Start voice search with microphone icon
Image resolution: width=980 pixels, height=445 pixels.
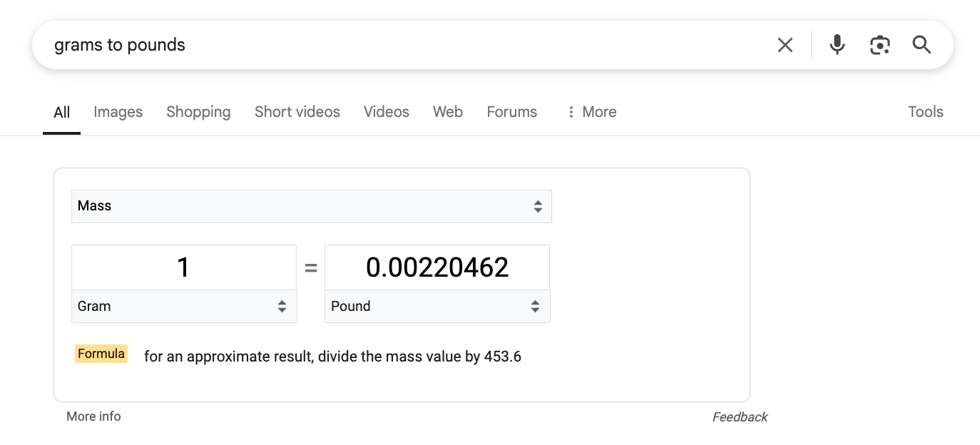837,45
